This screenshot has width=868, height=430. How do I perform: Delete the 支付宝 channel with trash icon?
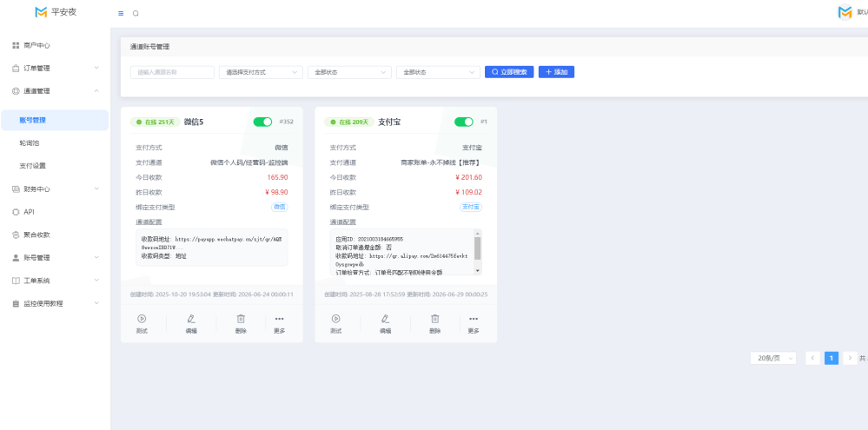(x=435, y=319)
